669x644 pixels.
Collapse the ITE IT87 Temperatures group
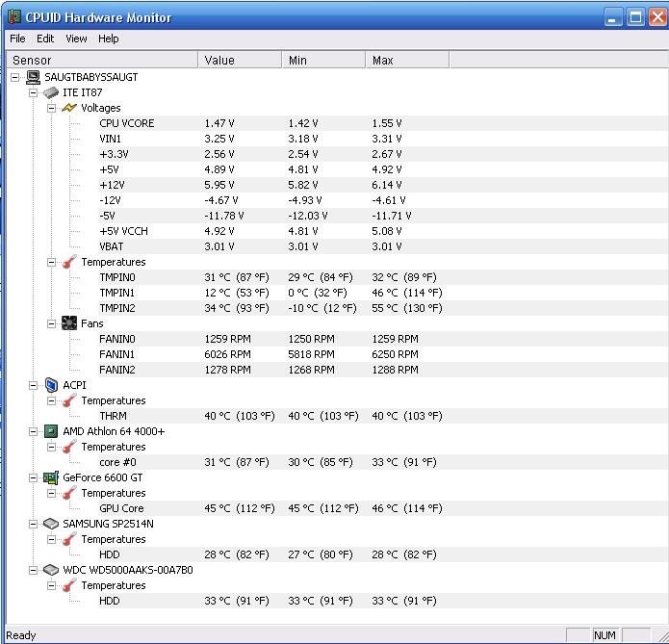click(51, 262)
